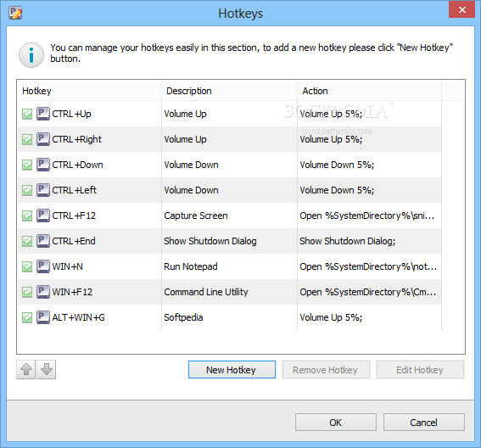Click the P icon beside ALT+WIN+G
Viewport: 481px width, 448px height.
pyautogui.click(x=43, y=317)
